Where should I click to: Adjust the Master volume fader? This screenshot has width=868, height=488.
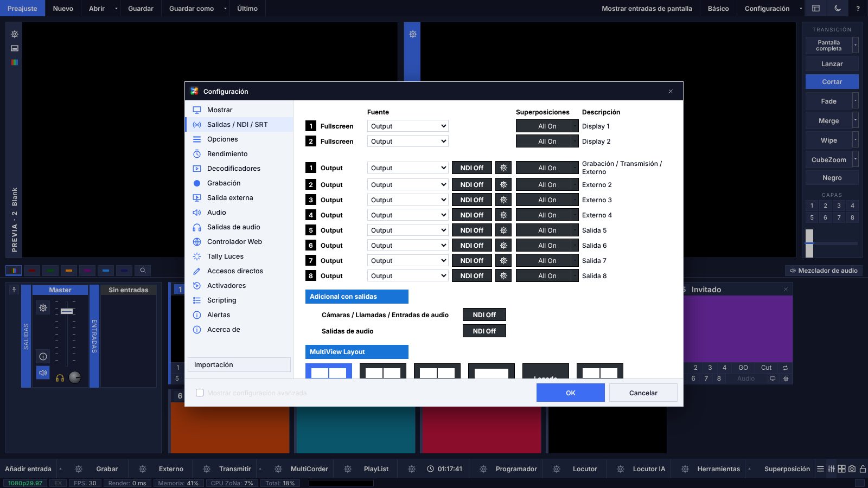point(67,311)
